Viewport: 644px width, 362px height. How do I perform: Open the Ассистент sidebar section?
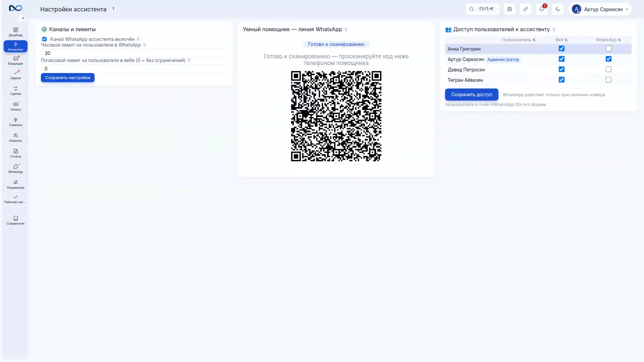pos(16,46)
